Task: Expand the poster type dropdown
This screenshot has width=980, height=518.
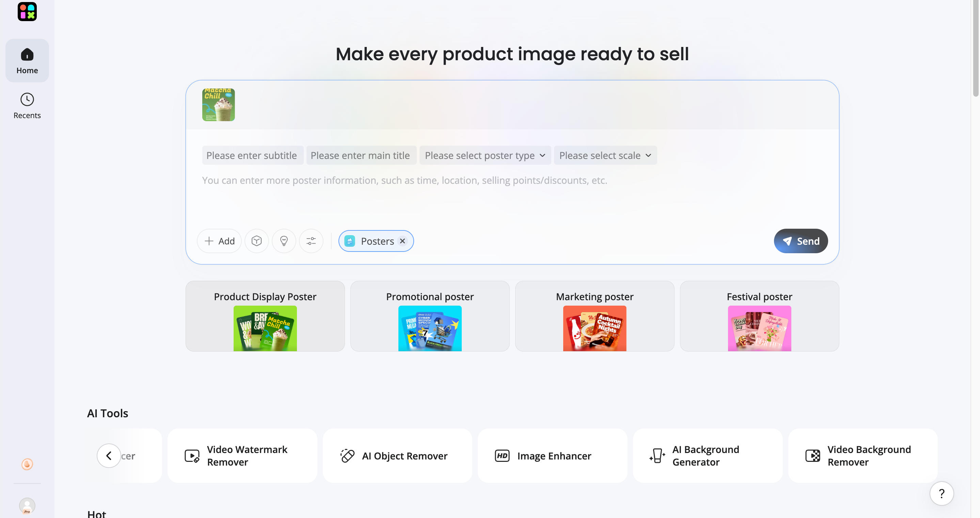Action: [485, 156]
